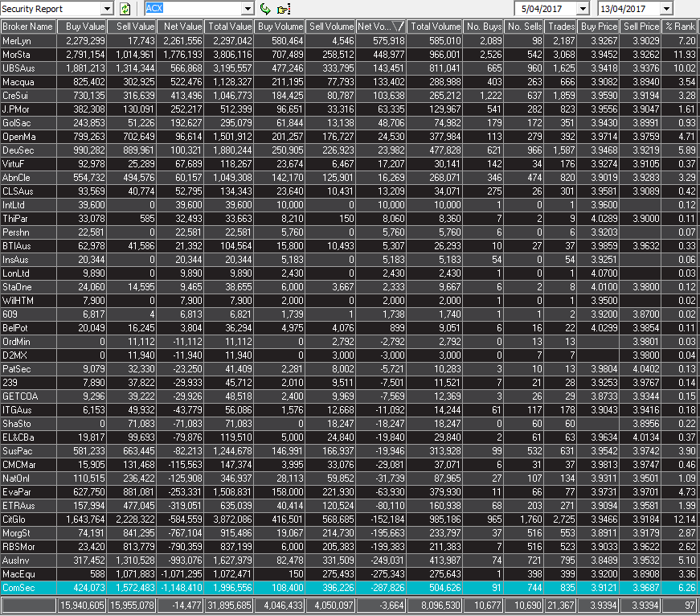Select the PatSec broker name
This screenshot has width=700, height=616.
[x=17, y=369]
